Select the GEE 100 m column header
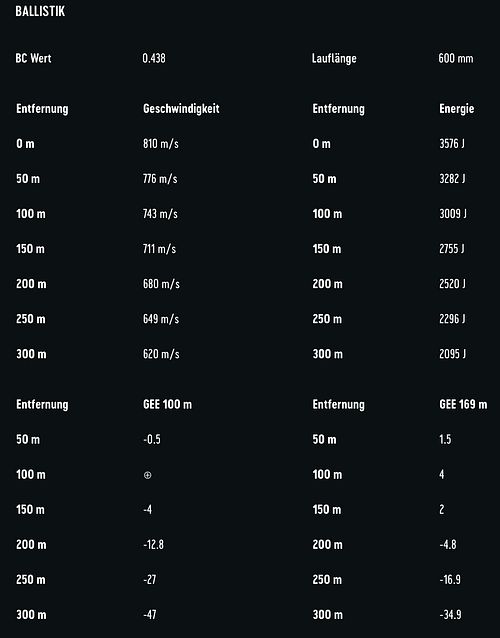 (167, 404)
